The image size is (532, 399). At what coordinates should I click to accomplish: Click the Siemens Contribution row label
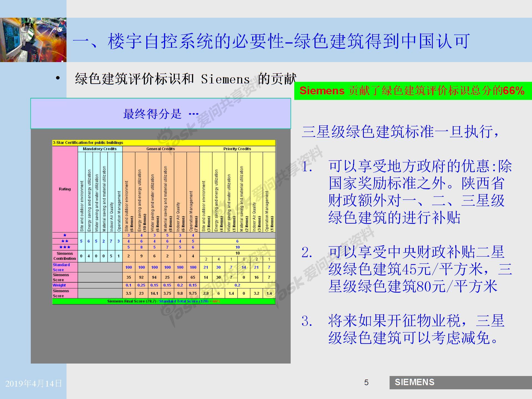point(65,256)
